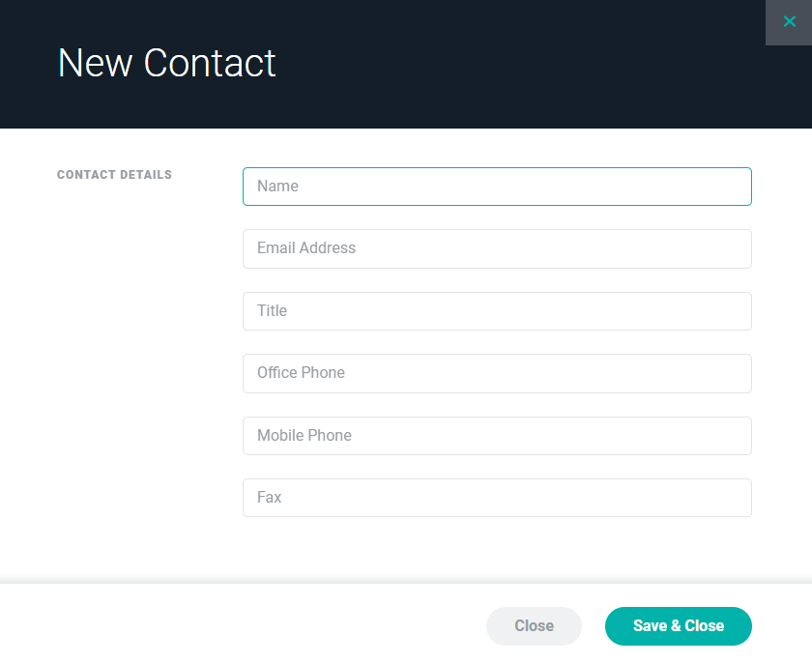Click the "Title" placeholder text
Viewport: 812px width, 664px height.
tap(272, 311)
